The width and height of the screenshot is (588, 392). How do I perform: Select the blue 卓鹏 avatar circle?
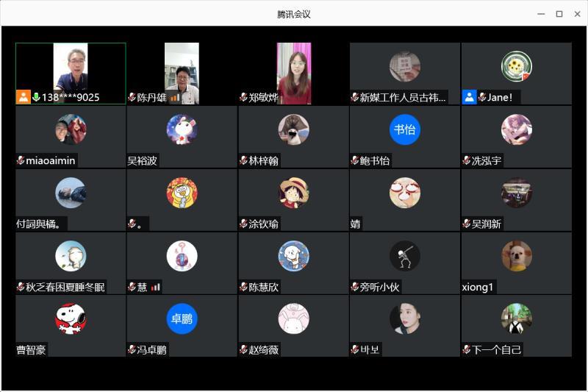tap(182, 319)
